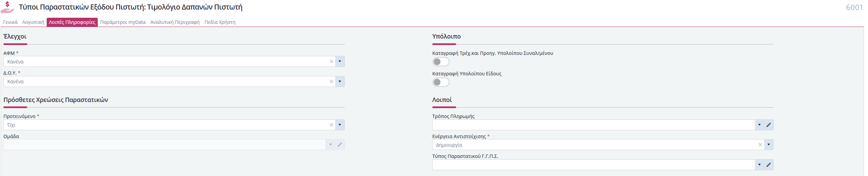The image size is (868, 176).
Task: Expand the Ενέργεια Αντιστοίχισης dropdown arrow
Action: 769,145
